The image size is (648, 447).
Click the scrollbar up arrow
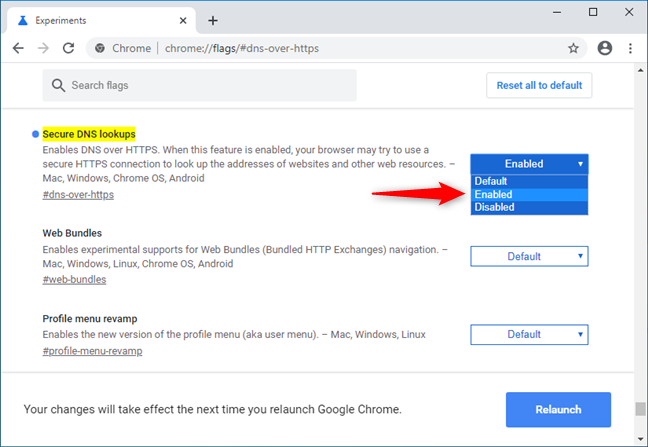coord(641,70)
